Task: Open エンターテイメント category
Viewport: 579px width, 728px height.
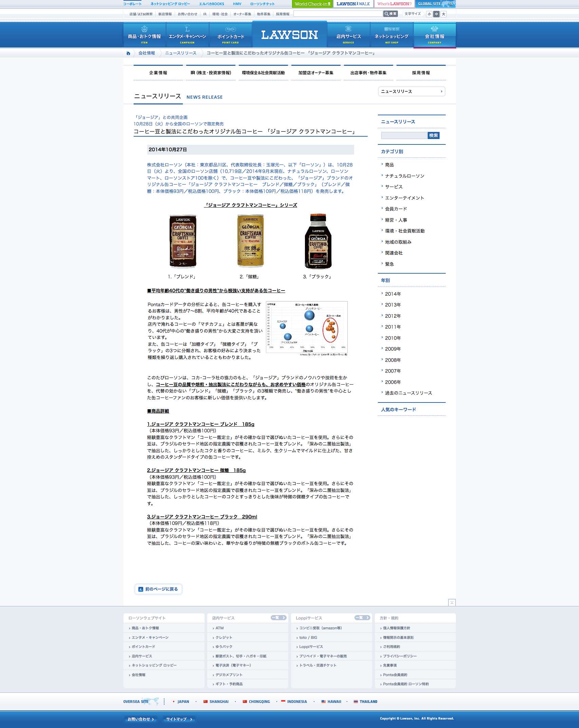Action: (404, 198)
